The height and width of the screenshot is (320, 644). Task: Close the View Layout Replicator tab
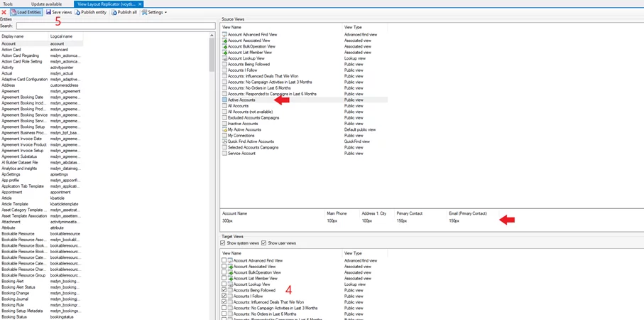point(140,4)
